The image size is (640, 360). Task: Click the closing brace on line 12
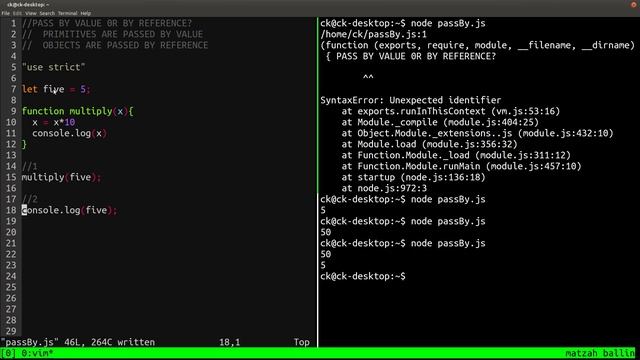tap(24, 144)
